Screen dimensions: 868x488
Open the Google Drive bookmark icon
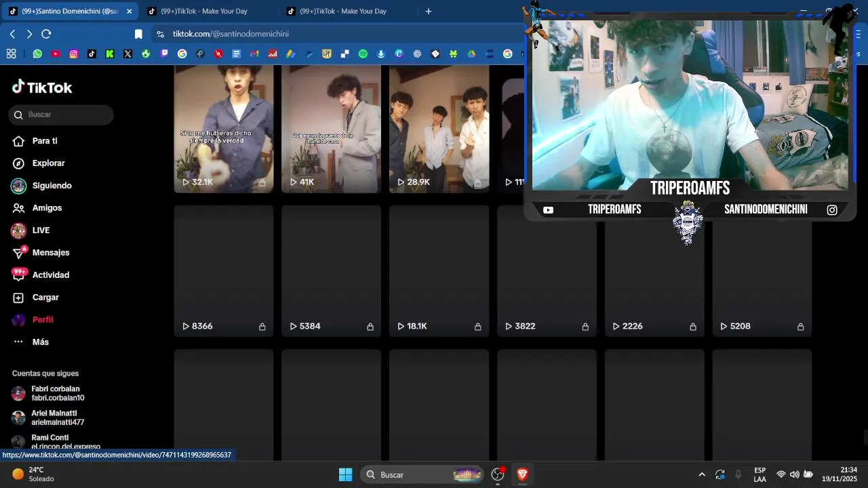coord(471,54)
